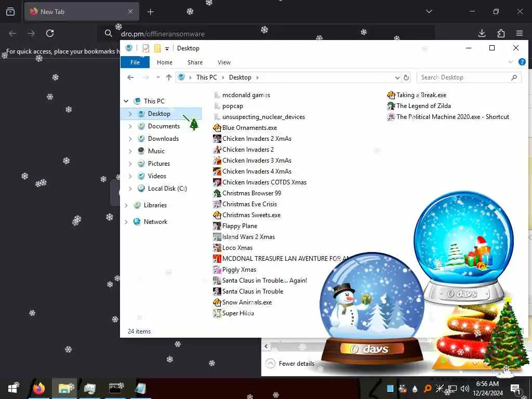Click Fewer details button
This screenshot has height=399, width=532.
coord(290,364)
